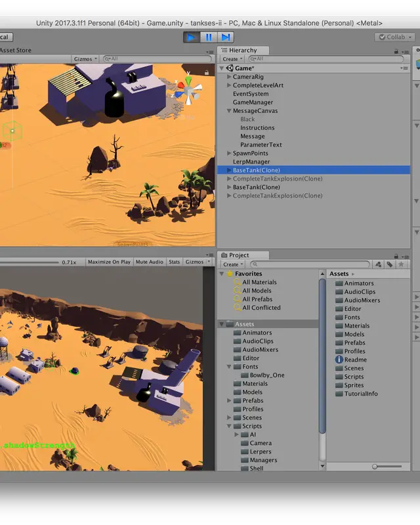
Task: Open the Hierarchy Create dropdown
Action: pos(232,59)
